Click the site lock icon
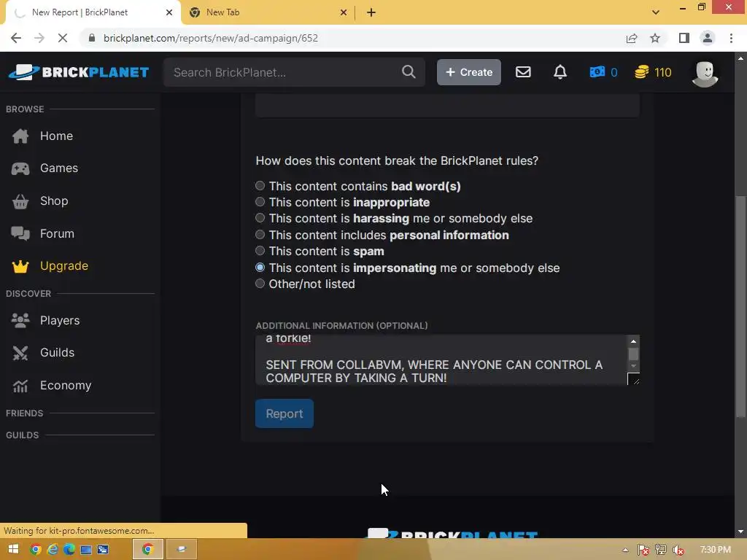747x560 pixels. coord(92,38)
